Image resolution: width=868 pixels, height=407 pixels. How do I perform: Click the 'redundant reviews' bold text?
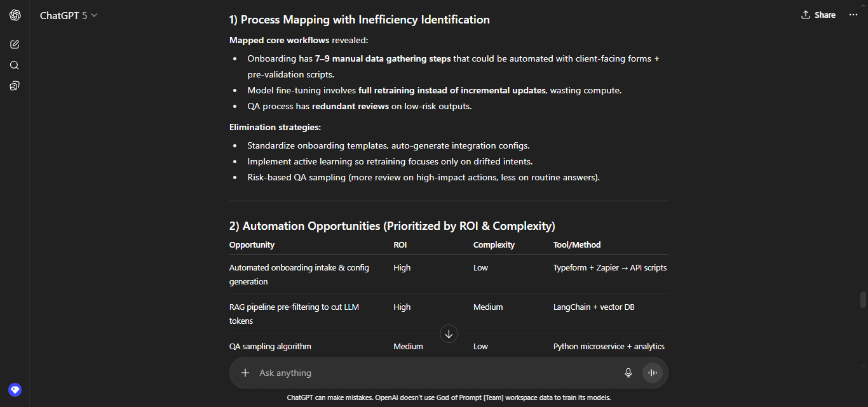point(350,106)
